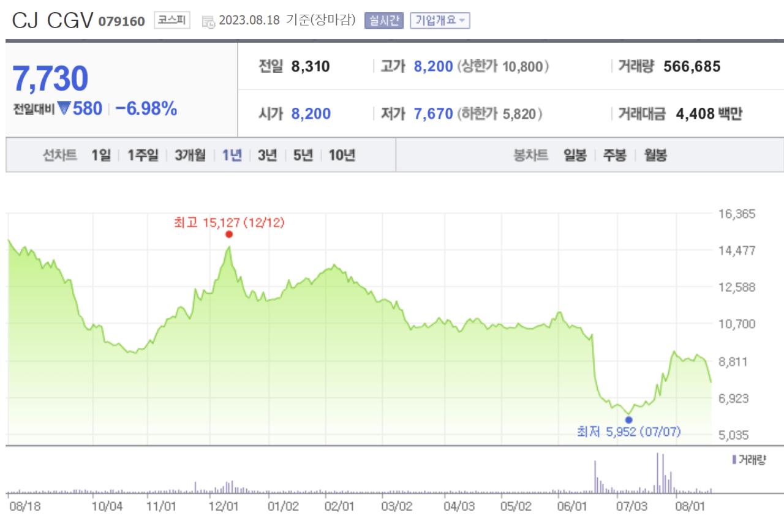Select the 10년 line chart tab

(x=342, y=155)
